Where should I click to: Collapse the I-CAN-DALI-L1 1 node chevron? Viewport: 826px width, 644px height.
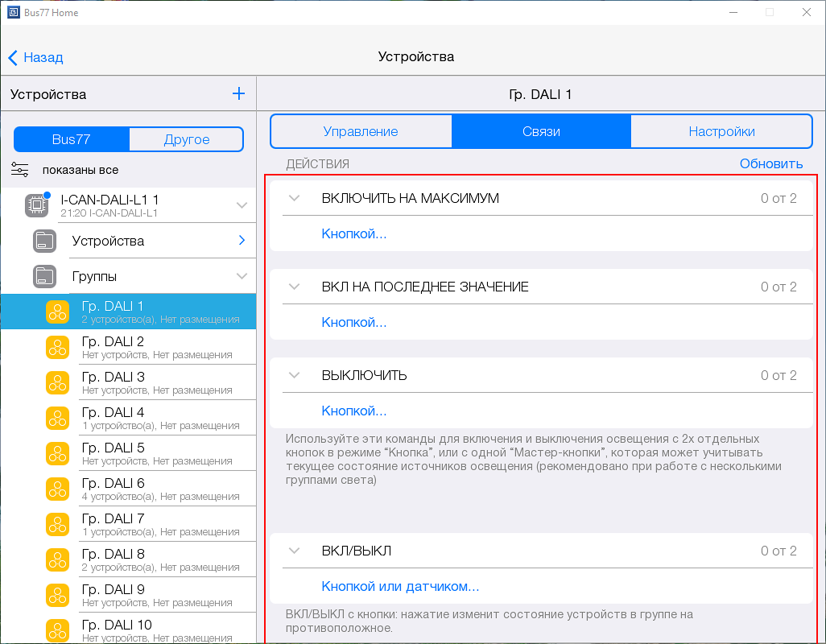pyautogui.click(x=242, y=204)
